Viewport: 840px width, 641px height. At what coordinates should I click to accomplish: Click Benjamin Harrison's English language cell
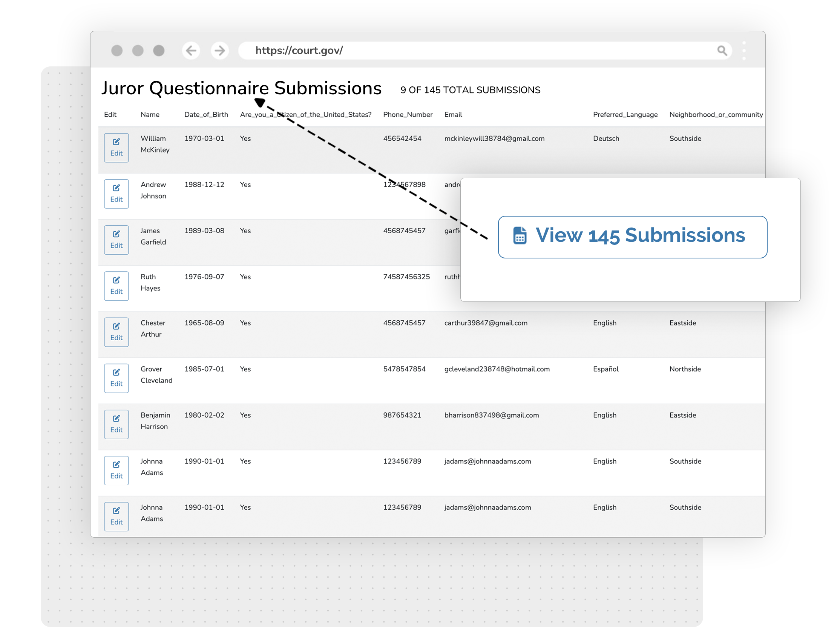[605, 415]
